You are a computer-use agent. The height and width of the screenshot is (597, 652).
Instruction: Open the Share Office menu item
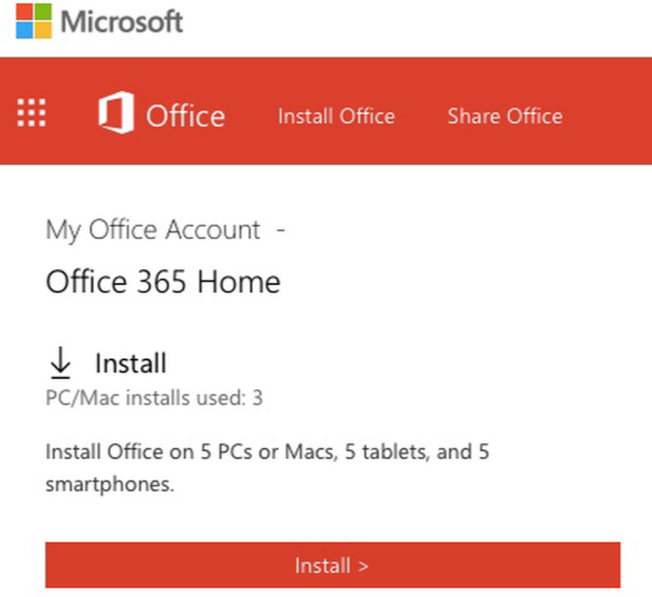tap(504, 116)
